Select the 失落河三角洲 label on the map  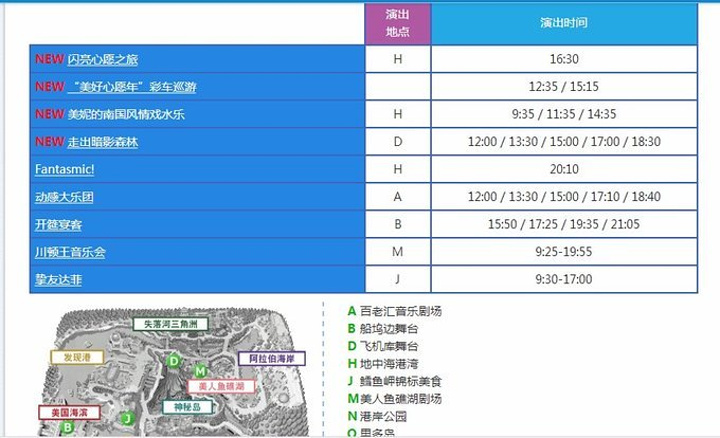pos(169,325)
